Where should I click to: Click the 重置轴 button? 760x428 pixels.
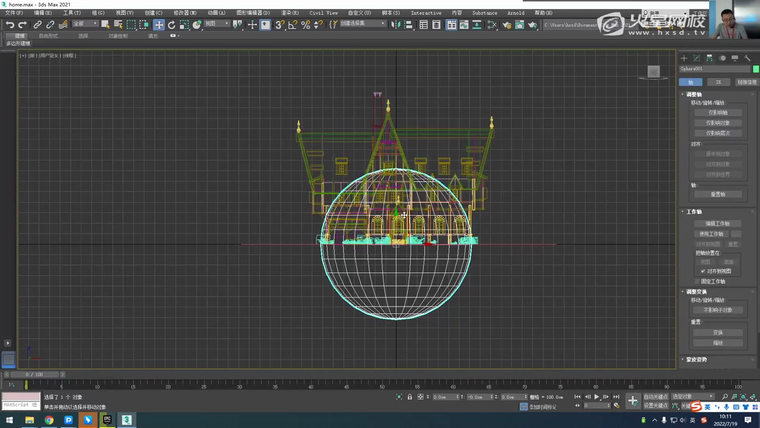coord(718,194)
